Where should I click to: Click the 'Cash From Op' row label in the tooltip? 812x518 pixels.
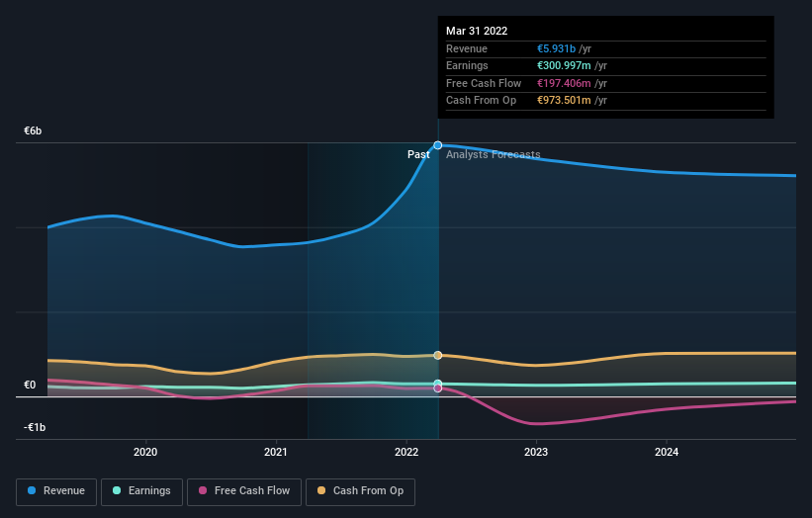(x=481, y=101)
